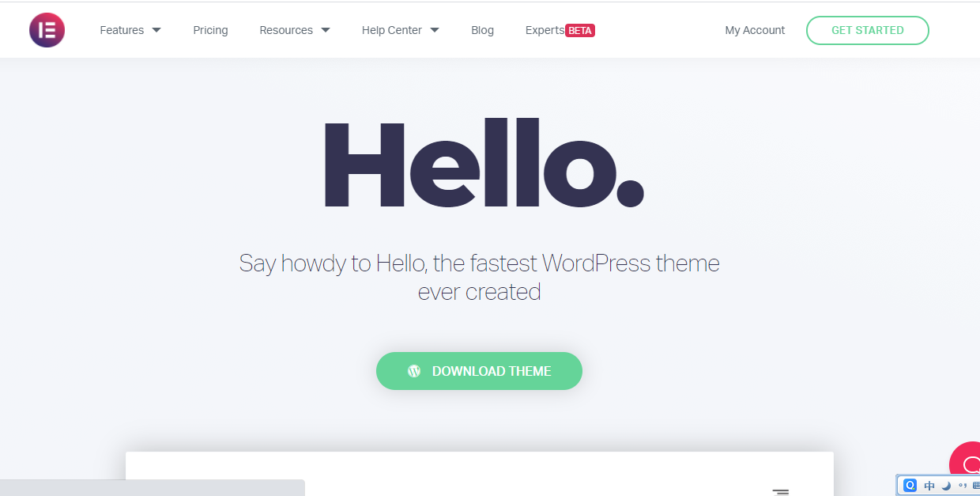
Task: Open the Pricing menu item
Action: [x=210, y=30]
